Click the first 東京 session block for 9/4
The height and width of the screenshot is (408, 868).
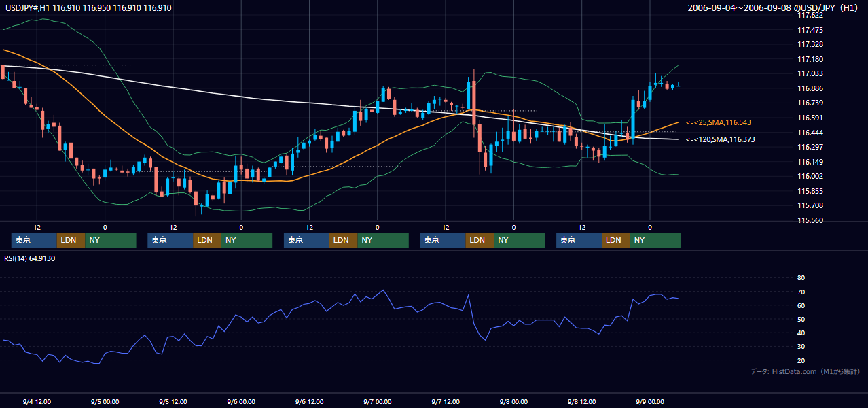click(x=34, y=240)
